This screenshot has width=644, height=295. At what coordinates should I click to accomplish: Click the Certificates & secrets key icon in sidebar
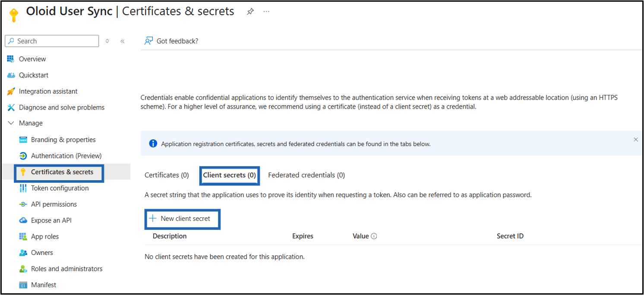[23, 172]
